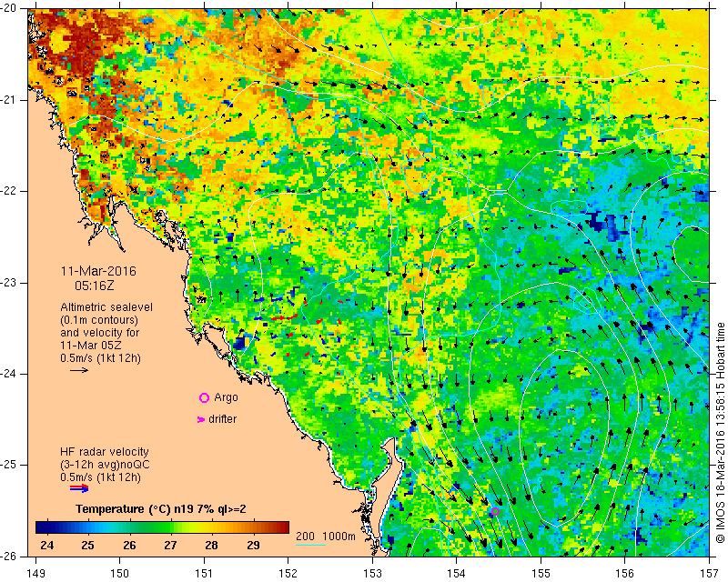The image size is (728, 582).
Task: Click color bar value '26'
Action: [129, 546]
